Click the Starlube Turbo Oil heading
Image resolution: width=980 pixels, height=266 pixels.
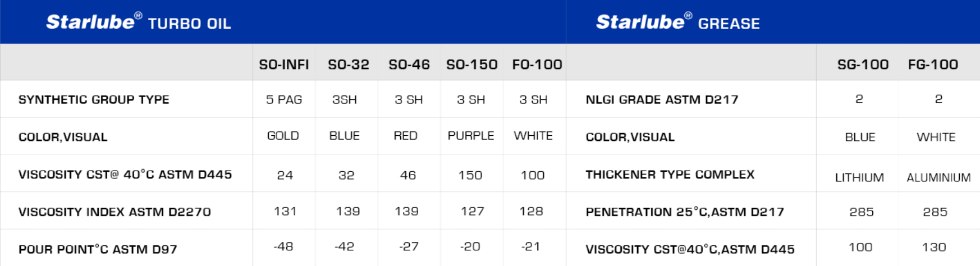pyautogui.click(x=138, y=22)
